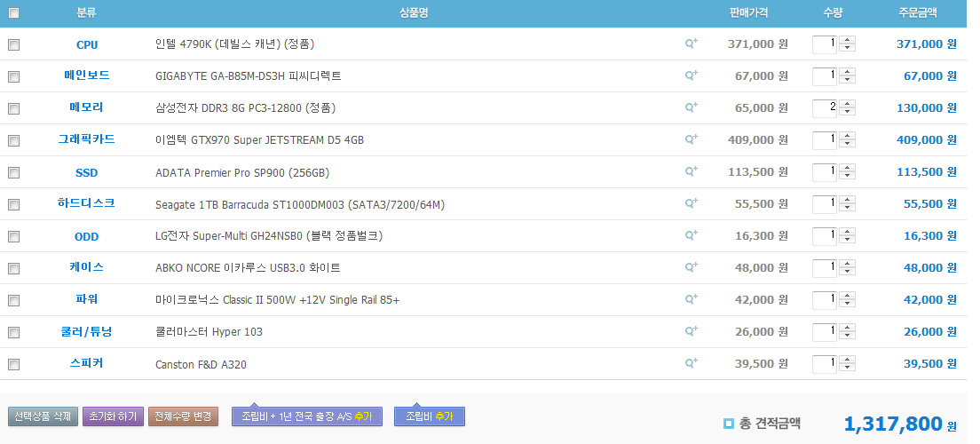Check the 하드디스크 row checkbox
Image resolution: width=980 pixels, height=444 pixels.
(13, 204)
